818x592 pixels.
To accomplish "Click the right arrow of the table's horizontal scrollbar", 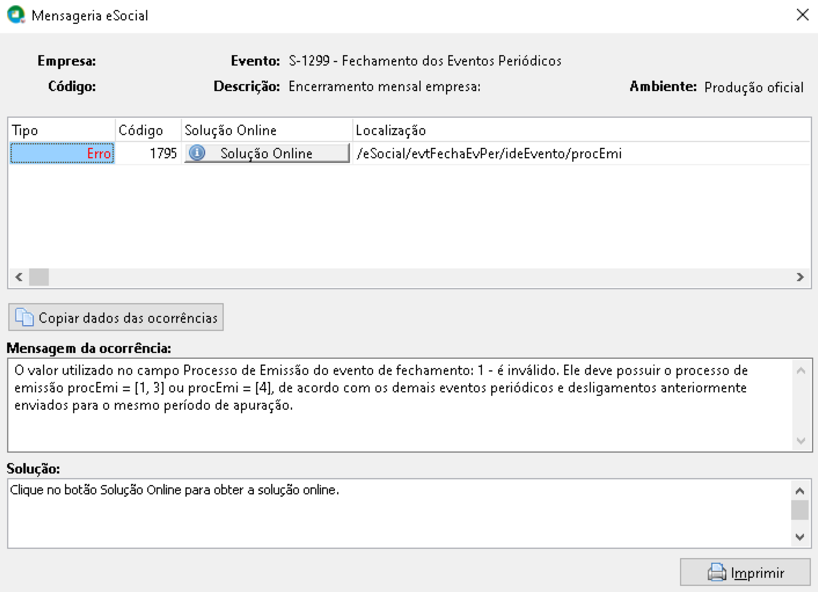I will tap(800, 277).
